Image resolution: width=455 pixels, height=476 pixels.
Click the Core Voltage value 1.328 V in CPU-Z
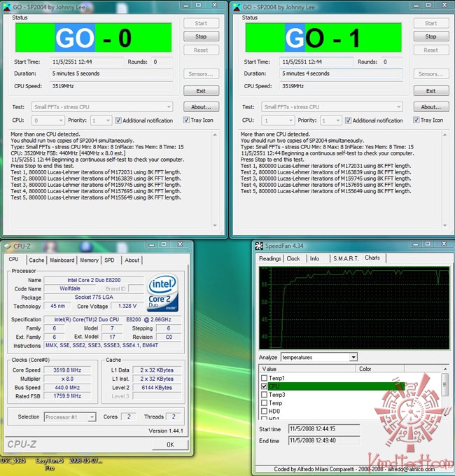coord(127,306)
